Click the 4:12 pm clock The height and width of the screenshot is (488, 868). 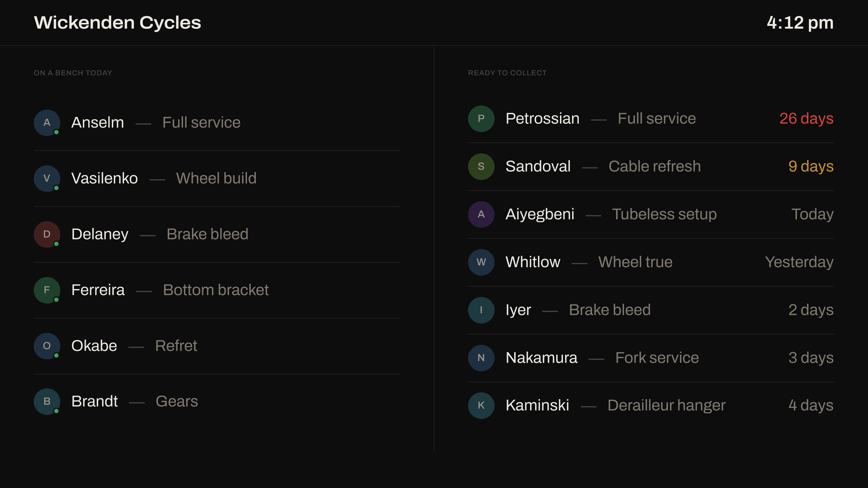coord(800,23)
